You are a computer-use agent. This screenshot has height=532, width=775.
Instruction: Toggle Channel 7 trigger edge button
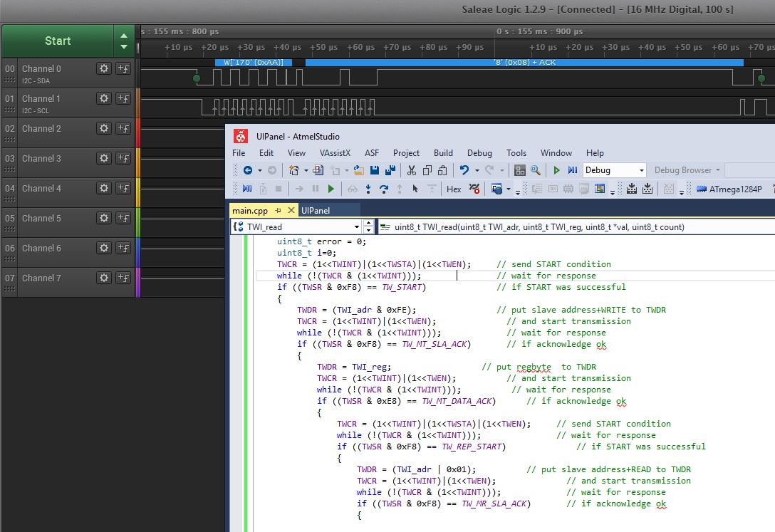[123, 278]
